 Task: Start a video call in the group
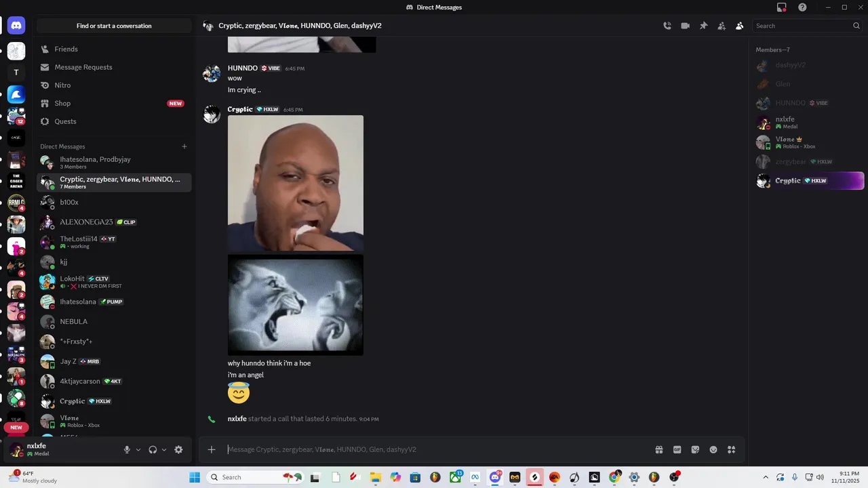pos(686,26)
